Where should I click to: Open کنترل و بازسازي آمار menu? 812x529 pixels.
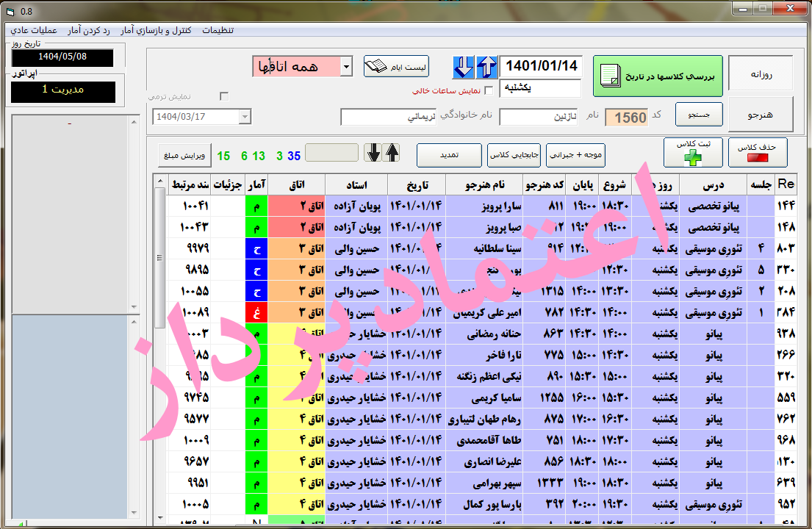tap(156, 30)
